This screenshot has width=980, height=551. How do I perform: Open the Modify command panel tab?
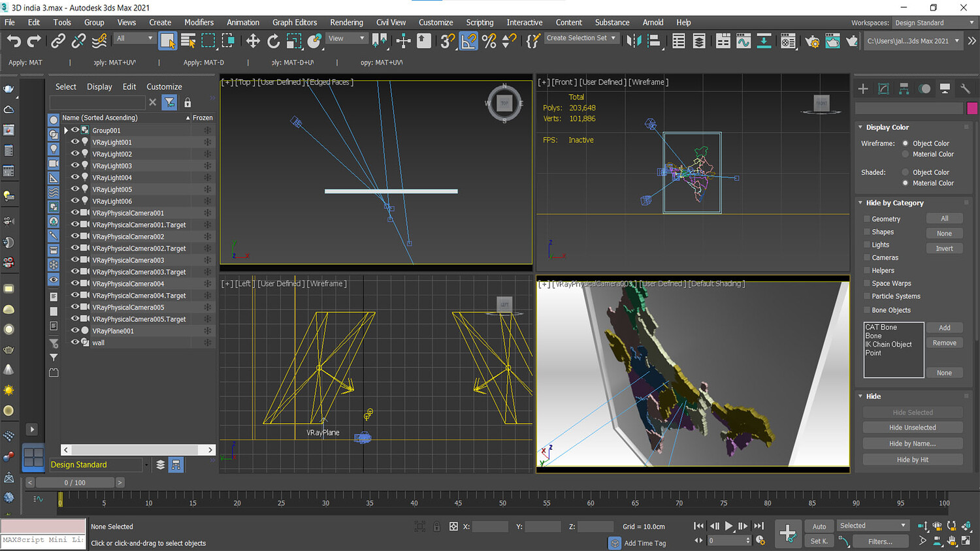click(x=883, y=89)
